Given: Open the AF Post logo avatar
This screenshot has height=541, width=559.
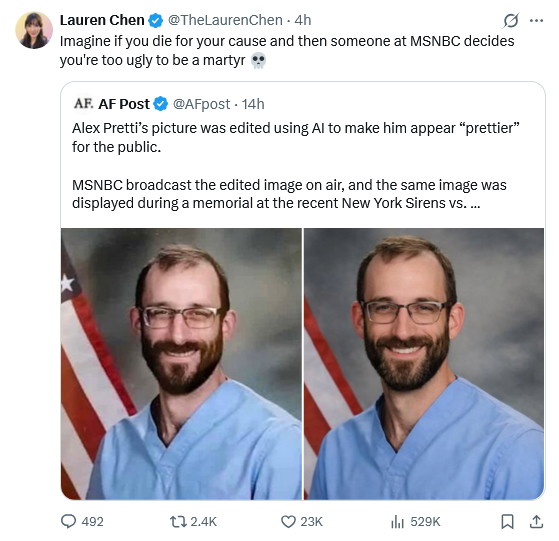Looking at the screenshot, I should point(83,104).
